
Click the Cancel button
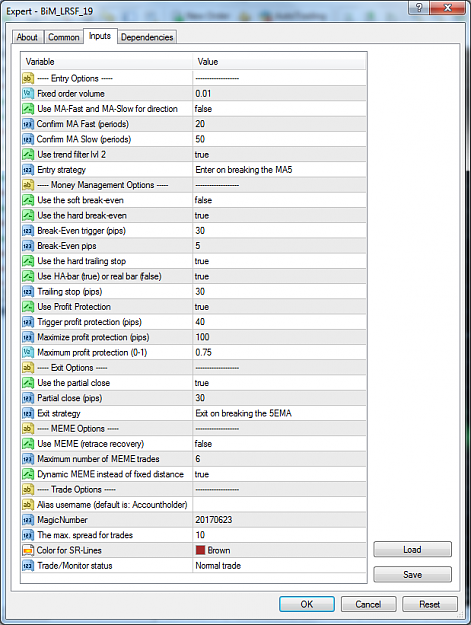[x=369, y=604]
